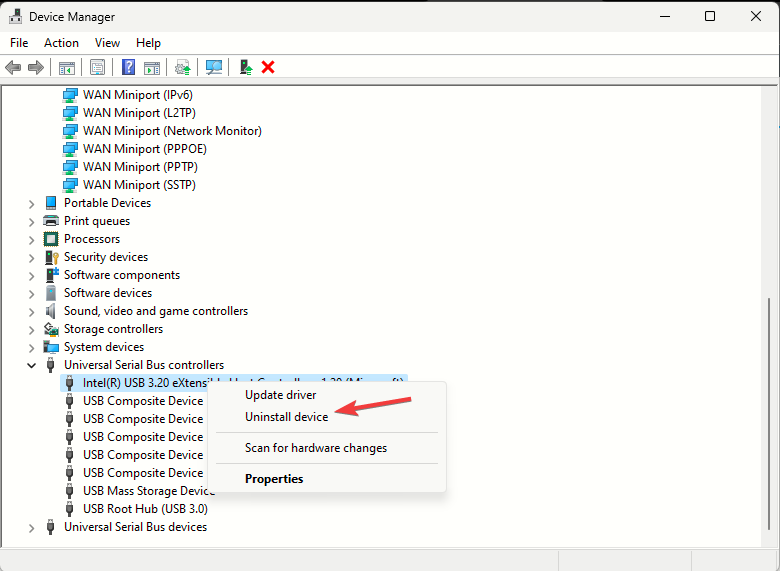Click the Software components icon
This screenshot has width=780, height=571.
tap(52, 275)
